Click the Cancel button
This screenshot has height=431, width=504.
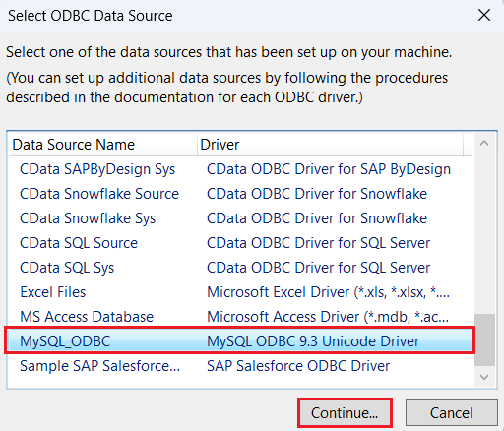pos(452,412)
